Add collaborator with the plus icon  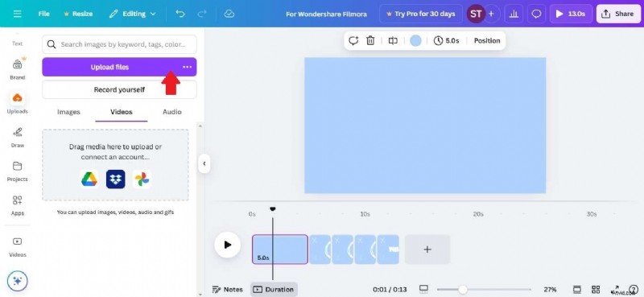click(x=491, y=14)
